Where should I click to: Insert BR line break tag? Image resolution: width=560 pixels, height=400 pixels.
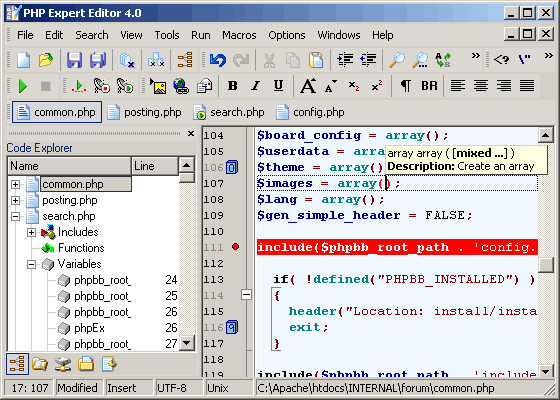[x=429, y=86]
